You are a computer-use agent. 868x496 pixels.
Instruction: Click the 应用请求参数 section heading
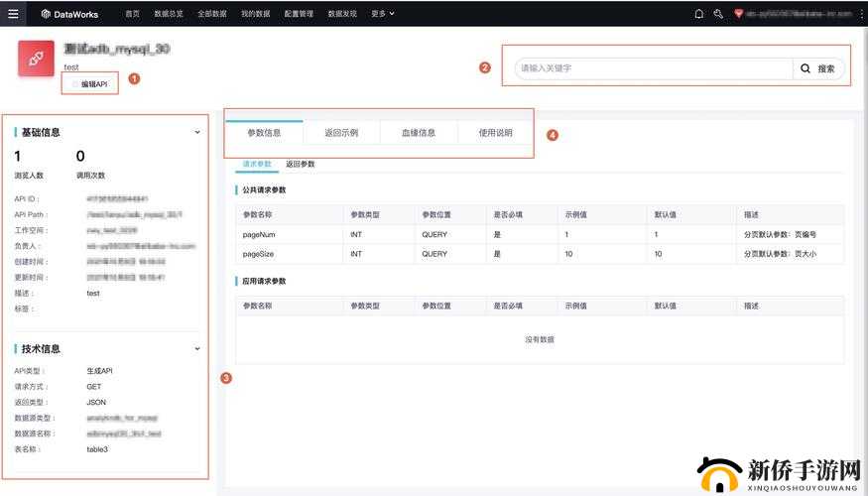click(264, 281)
